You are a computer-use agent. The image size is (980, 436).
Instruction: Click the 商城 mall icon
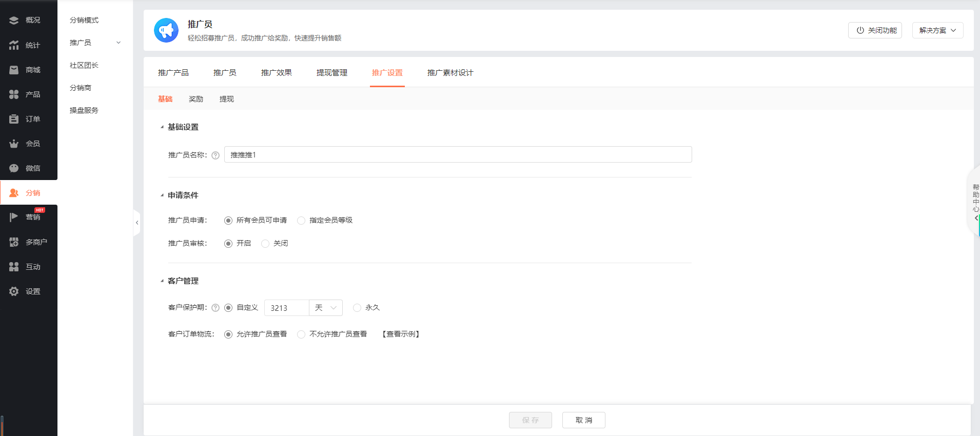(14, 70)
